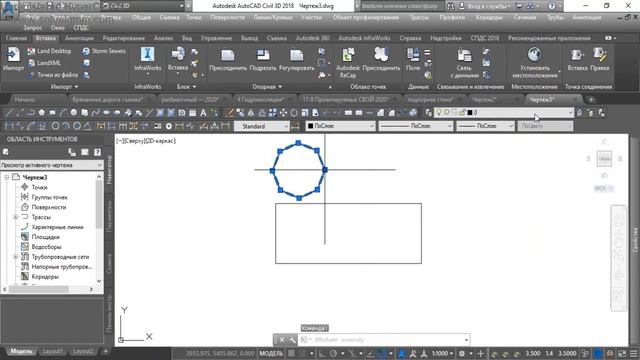Toggle the layer on/off lightbulb icon
The width and height of the screenshot is (640, 360).
439,112
